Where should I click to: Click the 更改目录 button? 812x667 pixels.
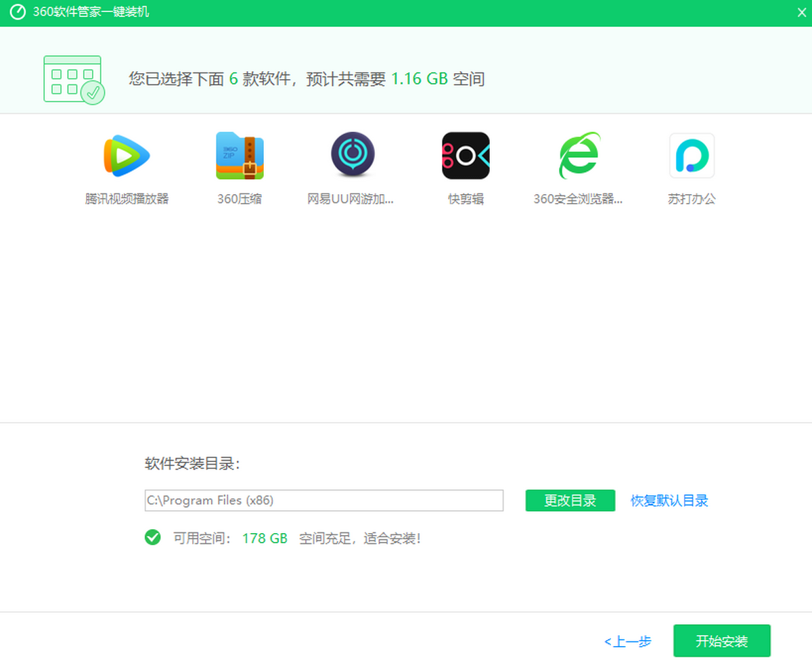tap(570, 501)
